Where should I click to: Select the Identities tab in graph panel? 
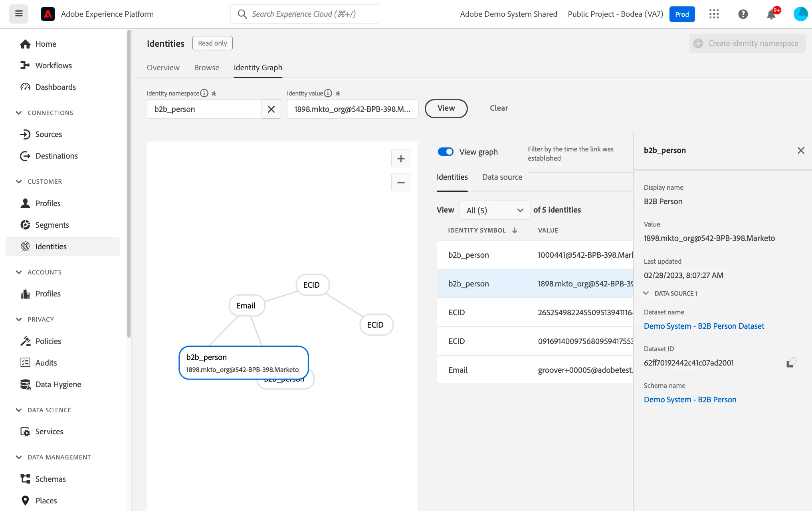click(452, 177)
